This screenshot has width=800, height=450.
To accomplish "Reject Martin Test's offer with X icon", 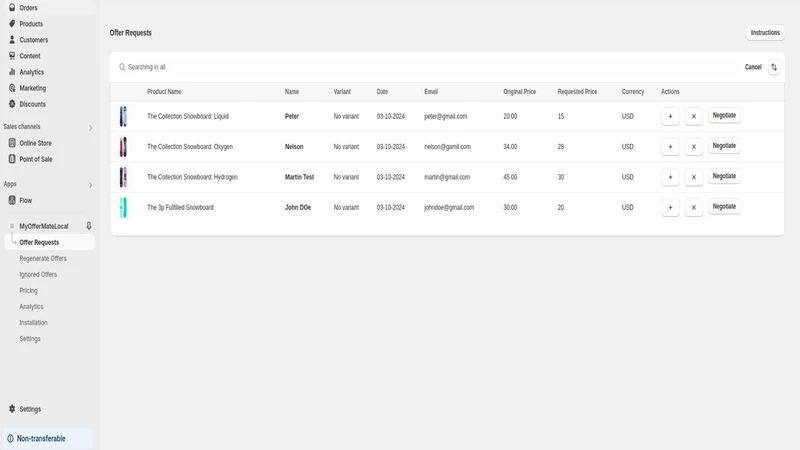I will click(693, 177).
